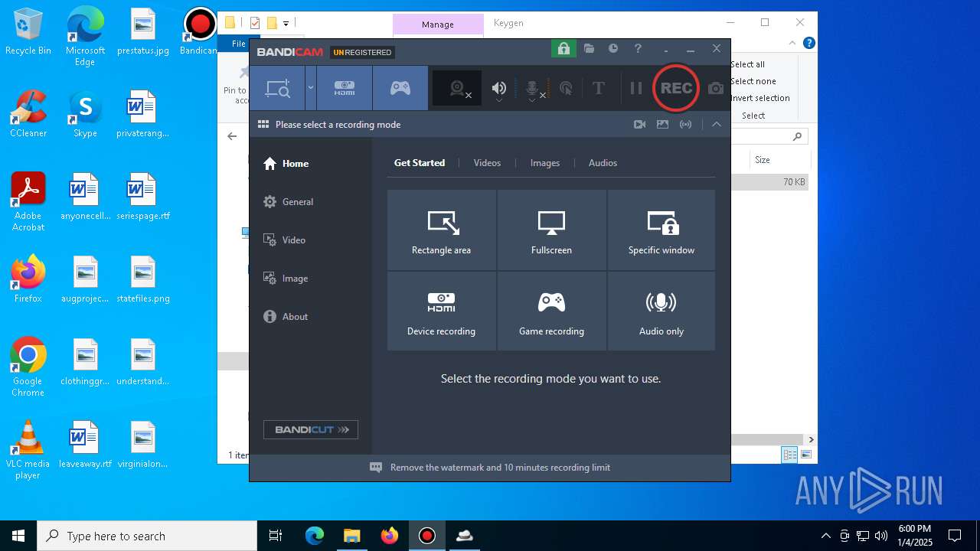Click the green lock register icon
Viewport: 980px width, 551px height.
tap(563, 49)
